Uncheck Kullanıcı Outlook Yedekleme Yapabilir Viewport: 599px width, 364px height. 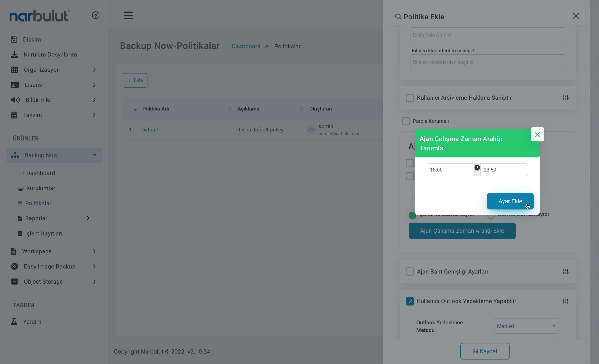[x=410, y=301]
